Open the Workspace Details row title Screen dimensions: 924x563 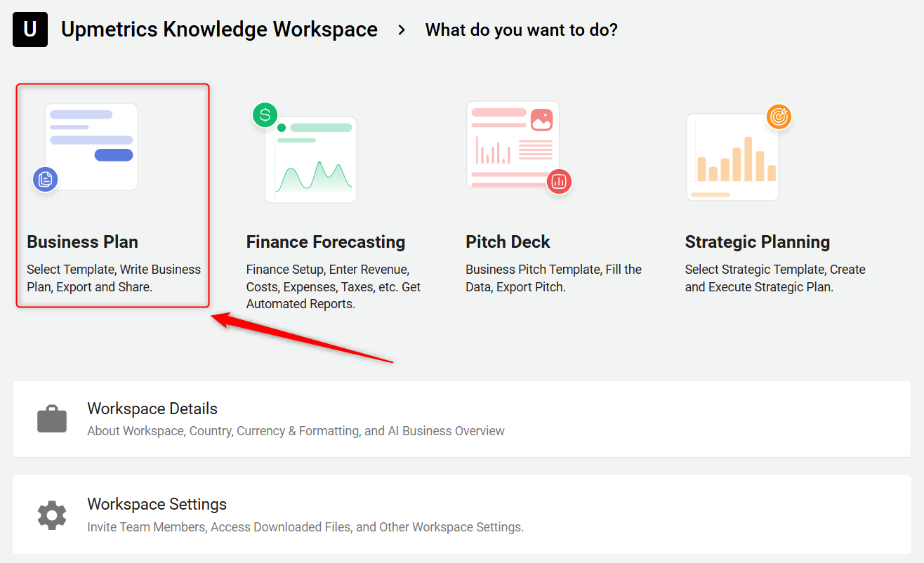click(x=152, y=409)
